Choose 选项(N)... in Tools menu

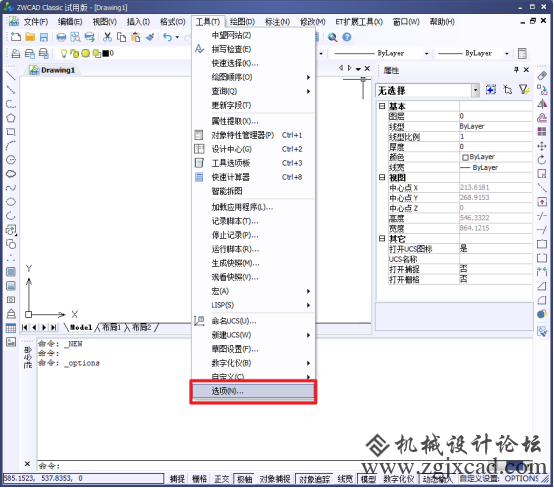tap(253, 391)
